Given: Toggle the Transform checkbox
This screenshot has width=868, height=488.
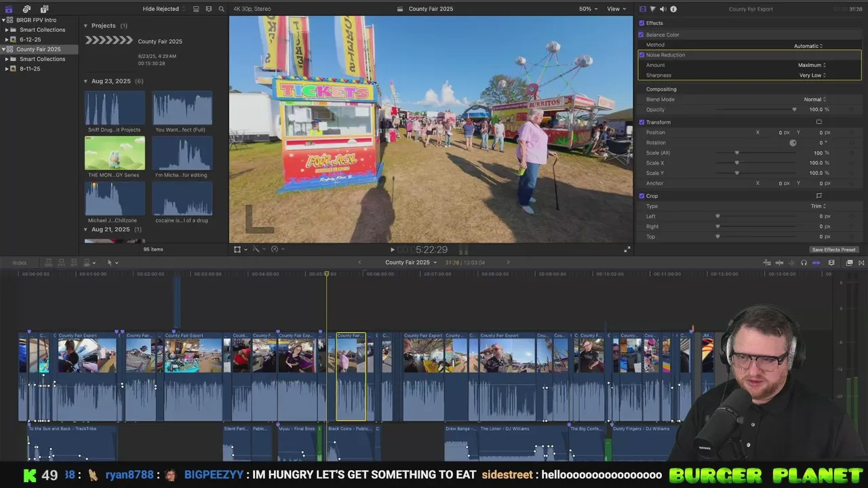Looking at the screenshot, I should (642, 122).
